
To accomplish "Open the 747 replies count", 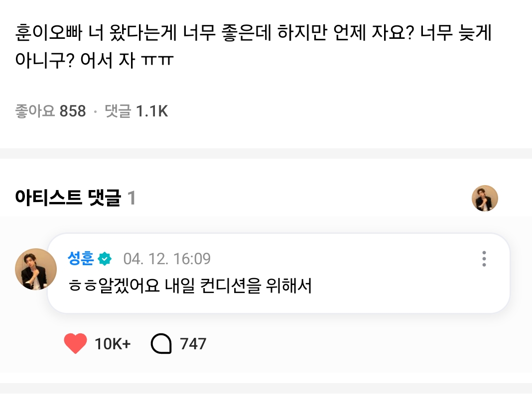I will [193, 343].
